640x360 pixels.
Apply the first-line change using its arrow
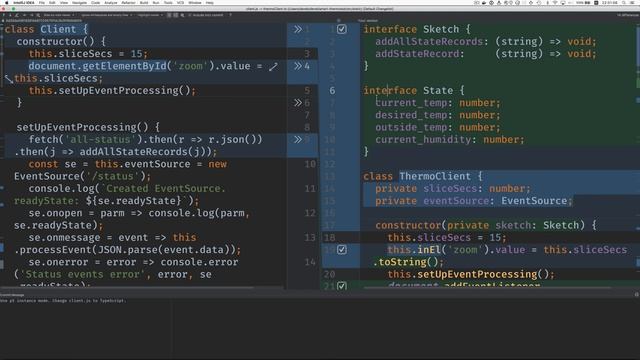(x=298, y=29)
